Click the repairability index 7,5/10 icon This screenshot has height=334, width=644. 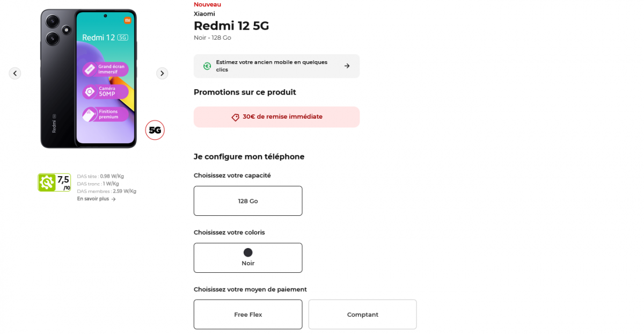[54, 183]
